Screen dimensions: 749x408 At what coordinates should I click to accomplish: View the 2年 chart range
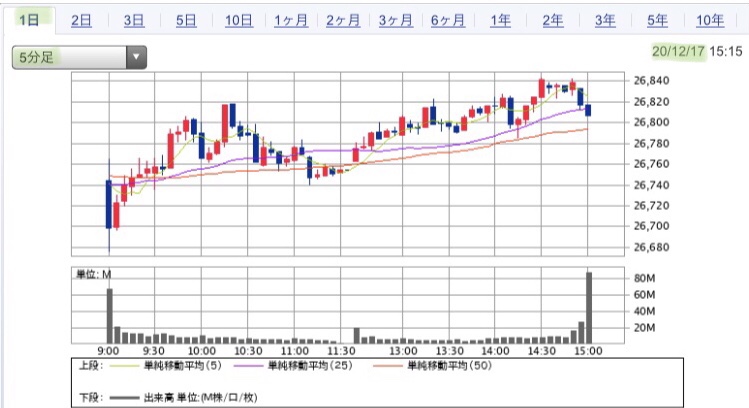click(553, 21)
